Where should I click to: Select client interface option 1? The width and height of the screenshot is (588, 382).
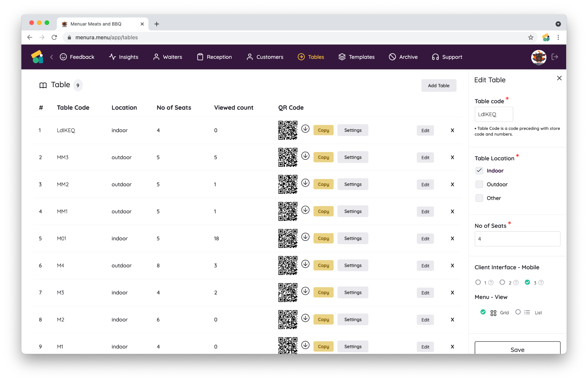tap(478, 282)
